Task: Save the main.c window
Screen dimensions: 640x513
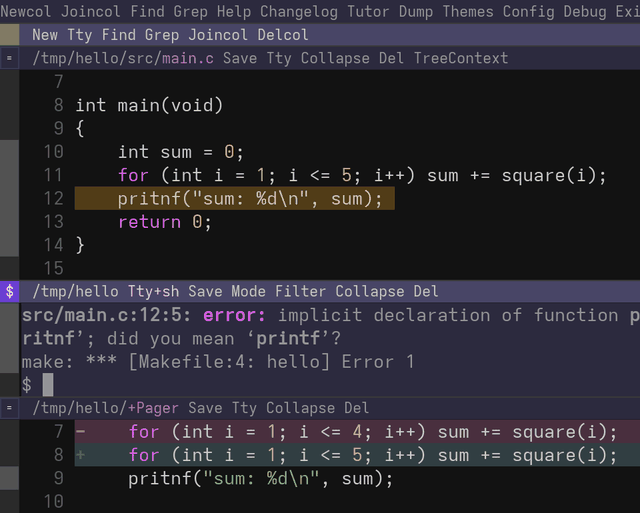Action: coord(240,58)
